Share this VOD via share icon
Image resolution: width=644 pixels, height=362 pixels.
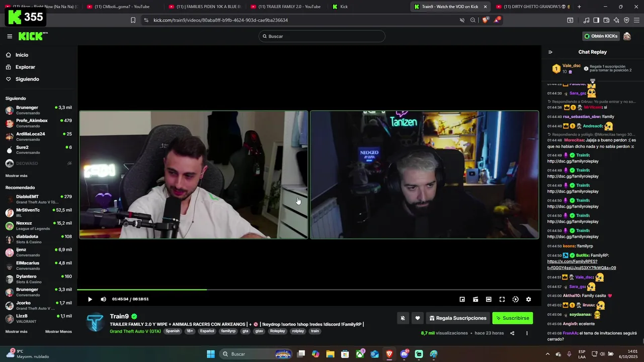(x=512, y=333)
